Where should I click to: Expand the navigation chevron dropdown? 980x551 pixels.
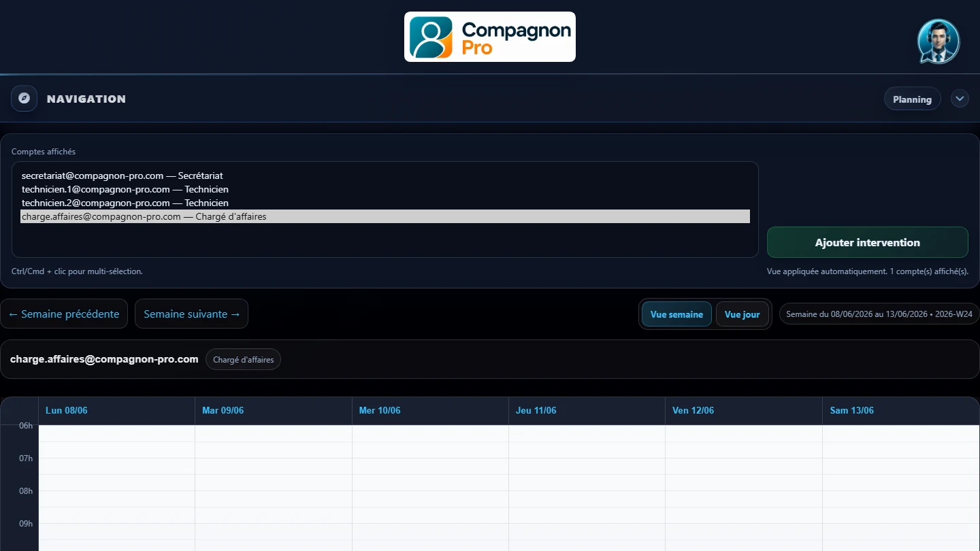960,99
